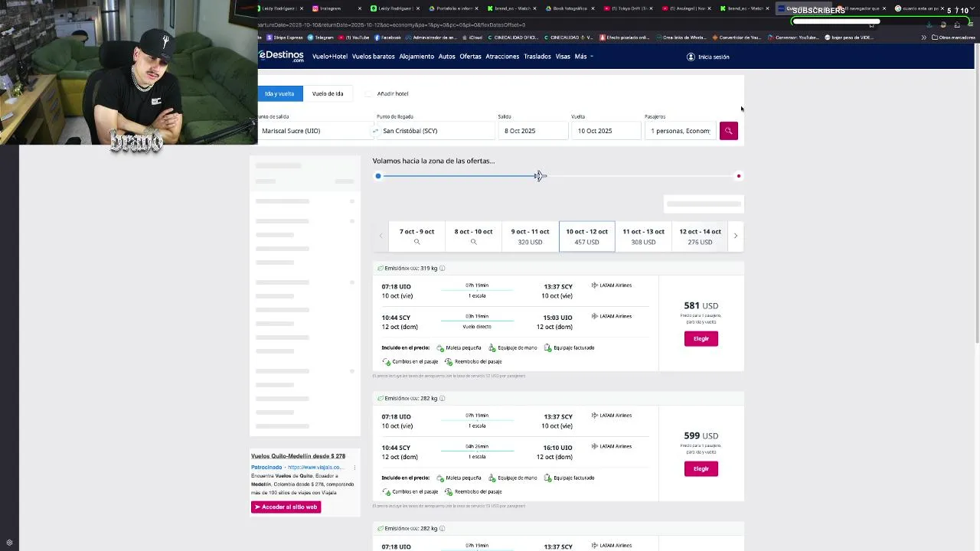Open Atracciones menu item
Screen dimensions: 980x551
click(x=502, y=57)
